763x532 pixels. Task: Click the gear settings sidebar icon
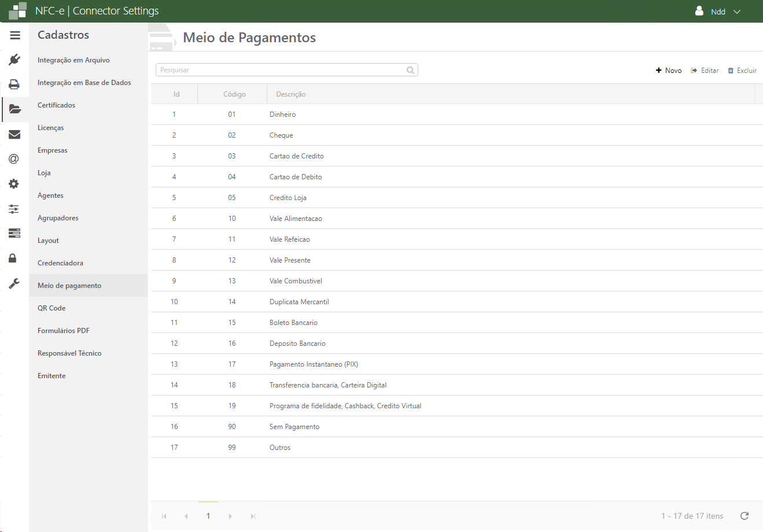click(14, 184)
